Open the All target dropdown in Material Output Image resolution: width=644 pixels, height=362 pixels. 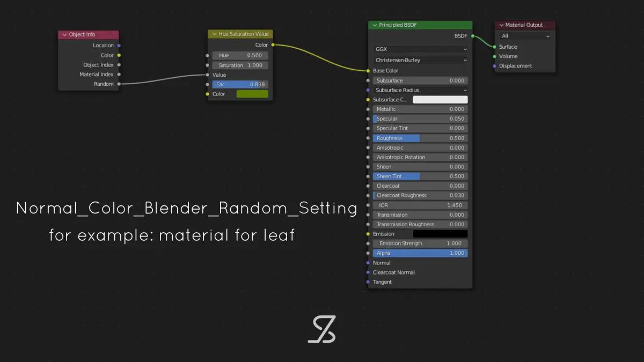tap(524, 36)
